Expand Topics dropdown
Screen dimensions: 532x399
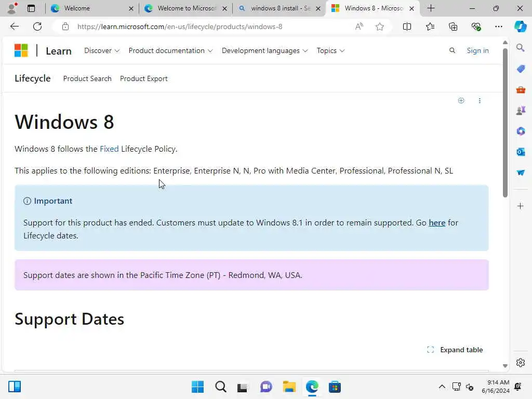[x=330, y=50]
